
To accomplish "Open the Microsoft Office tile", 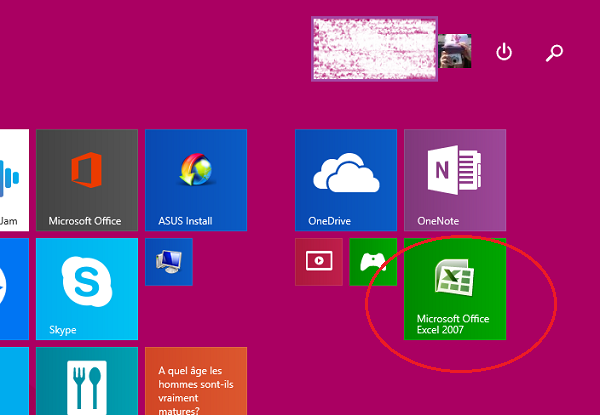I will pyautogui.click(x=87, y=180).
